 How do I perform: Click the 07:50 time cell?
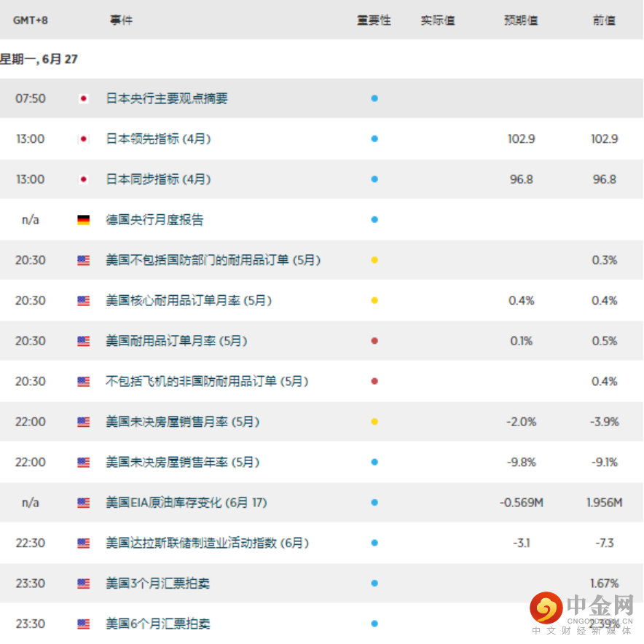(x=31, y=98)
